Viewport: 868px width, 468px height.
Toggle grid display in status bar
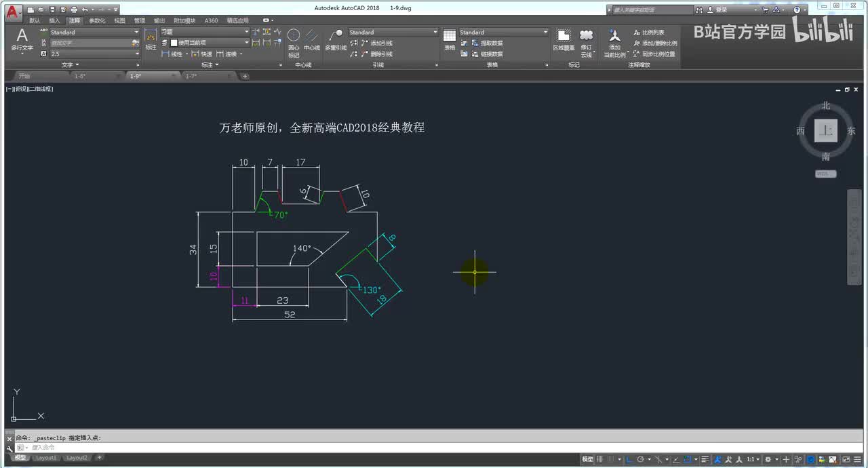[x=599, y=459]
